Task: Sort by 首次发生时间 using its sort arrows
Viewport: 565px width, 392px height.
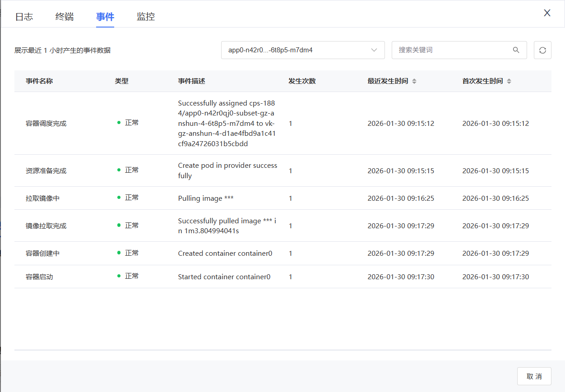Action: (x=509, y=81)
